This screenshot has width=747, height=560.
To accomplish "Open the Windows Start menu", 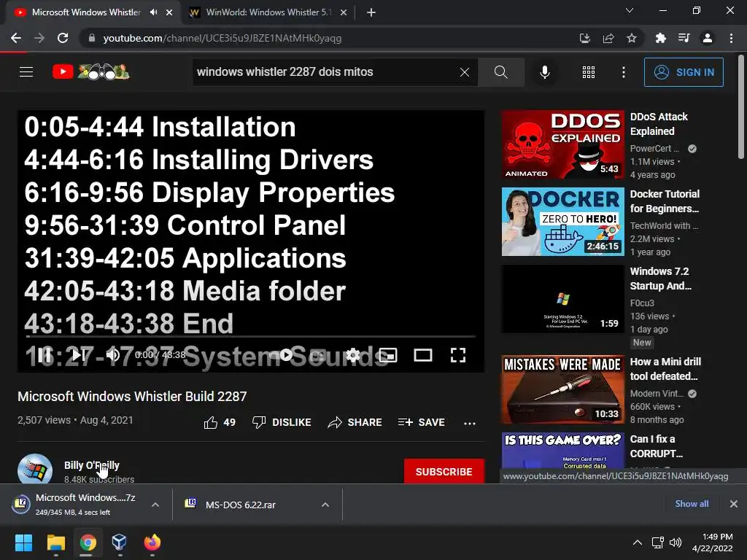I will tap(23, 542).
